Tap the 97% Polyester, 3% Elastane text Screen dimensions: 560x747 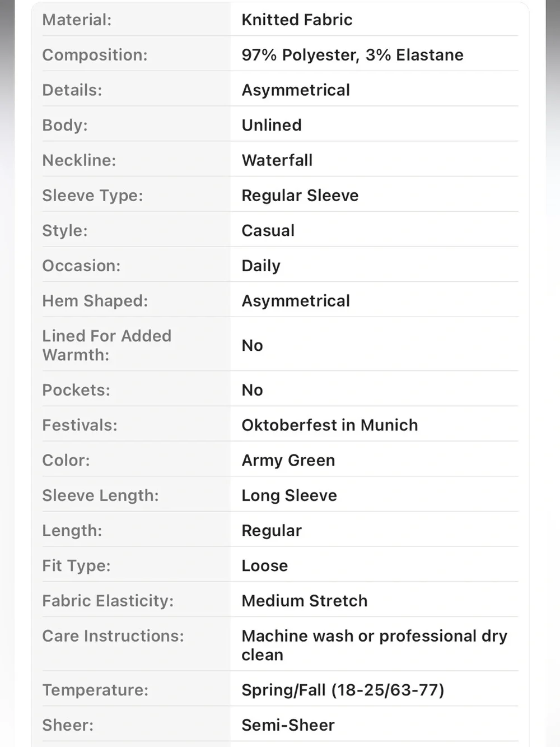(352, 55)
